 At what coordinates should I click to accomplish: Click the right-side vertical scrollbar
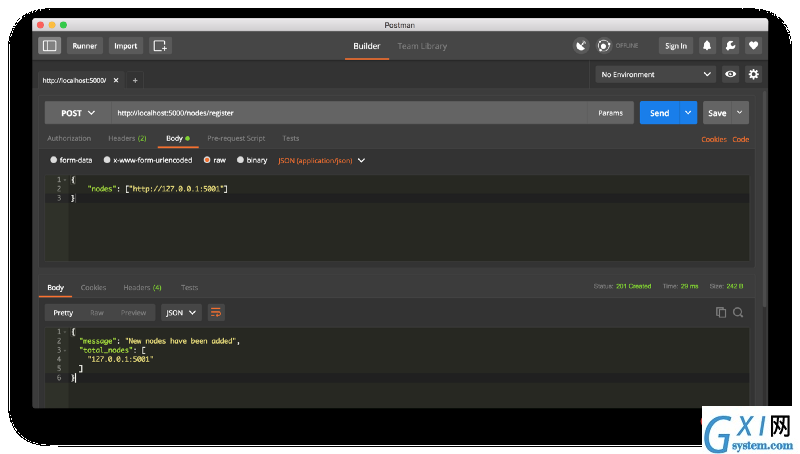[x=764, y=199]
